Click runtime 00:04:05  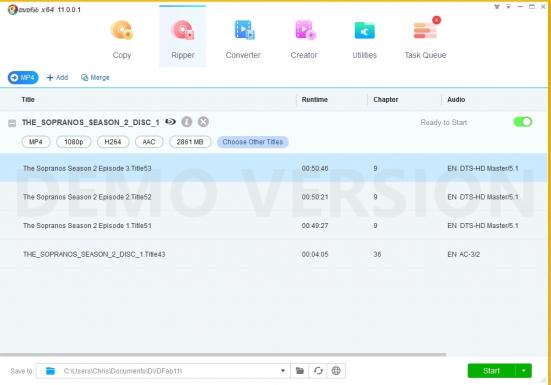pos(315,254)
